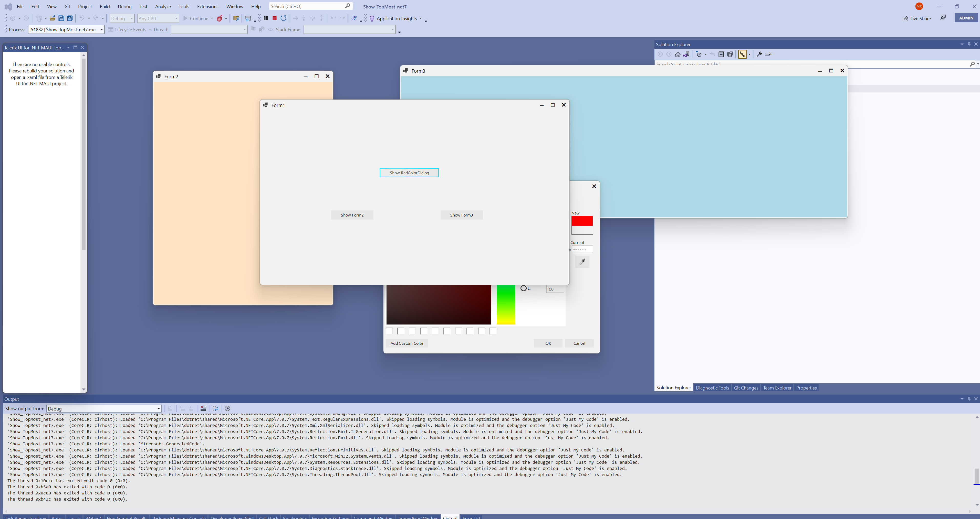Screen dimensions: 980x519
Task: Click the eyedropper tool in color dialog
Action: click(582, 262)
